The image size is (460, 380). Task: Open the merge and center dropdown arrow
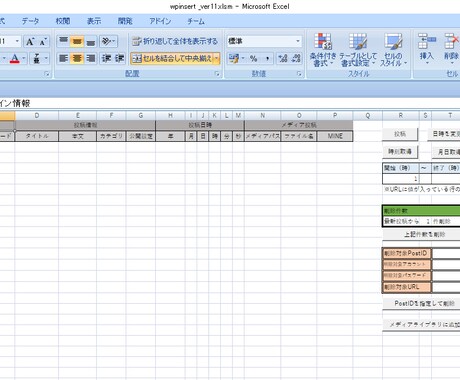(217, 59)
